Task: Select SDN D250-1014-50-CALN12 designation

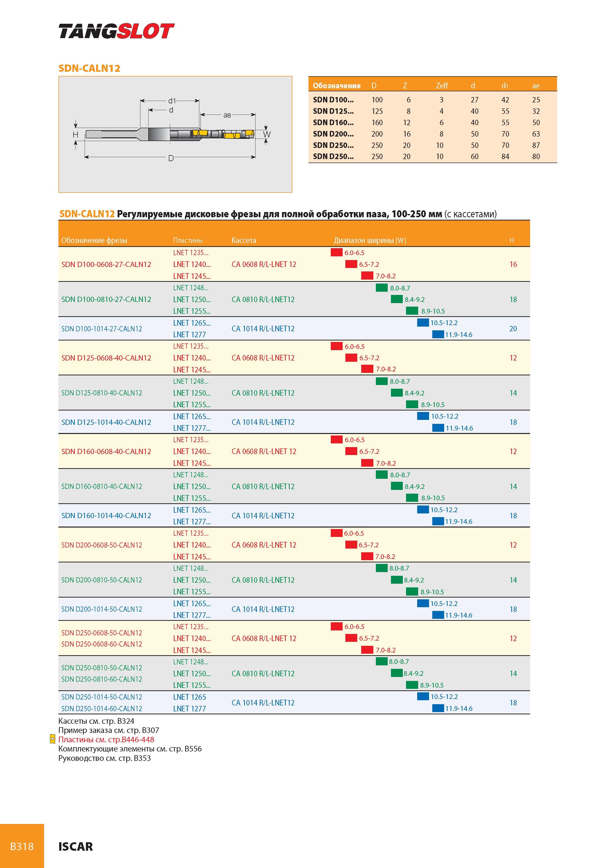Action: pyautogui.click(x=102, y=697)
